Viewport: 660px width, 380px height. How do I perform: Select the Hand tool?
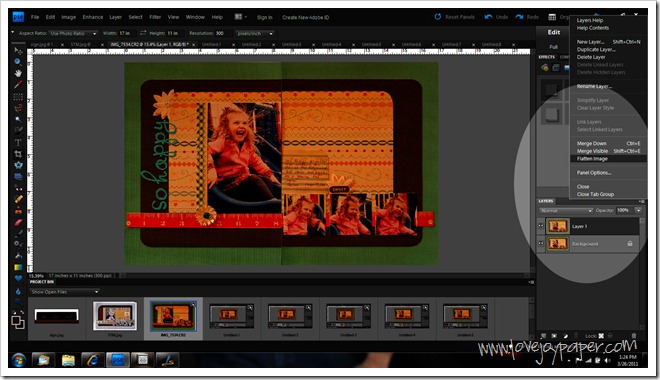pos(18,73)
